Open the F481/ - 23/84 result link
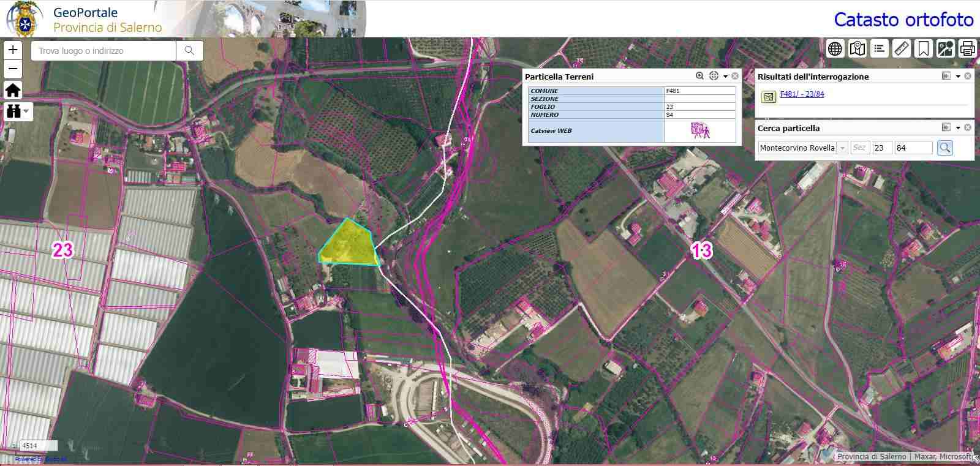The width and height of the screenshot is (980, 466). click(x=802, y=94)
